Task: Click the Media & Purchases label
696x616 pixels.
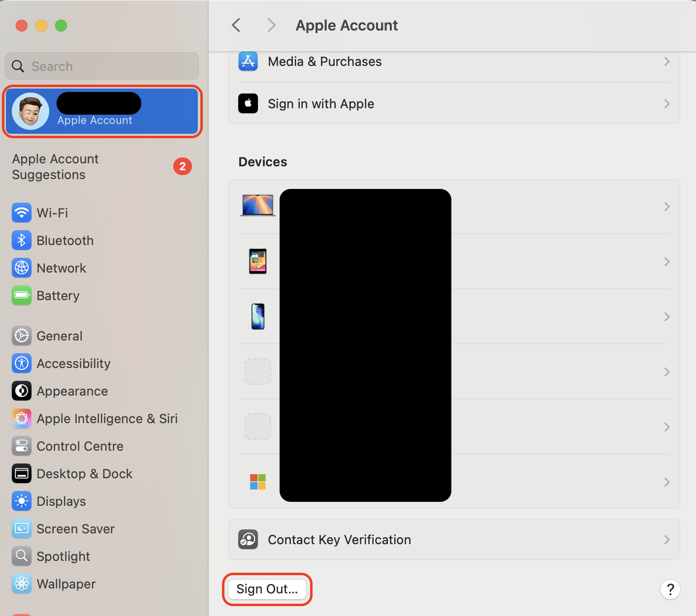Action: 325,62
